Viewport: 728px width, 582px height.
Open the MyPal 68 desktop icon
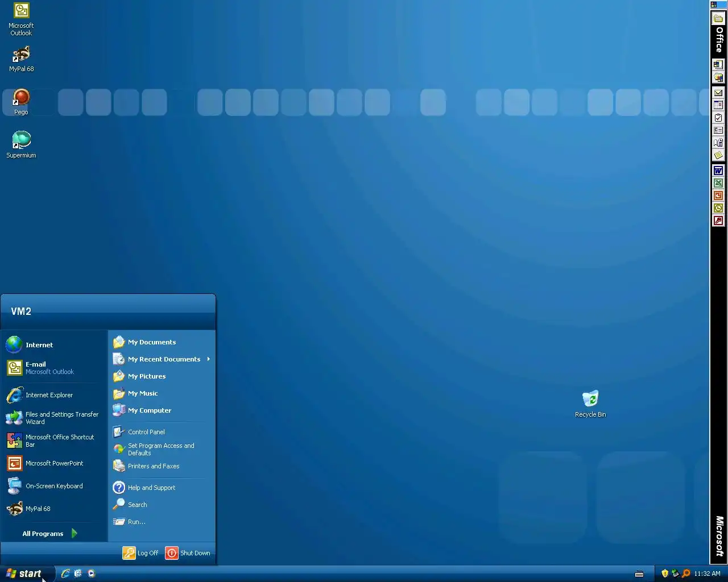click(x=21, y=59)
